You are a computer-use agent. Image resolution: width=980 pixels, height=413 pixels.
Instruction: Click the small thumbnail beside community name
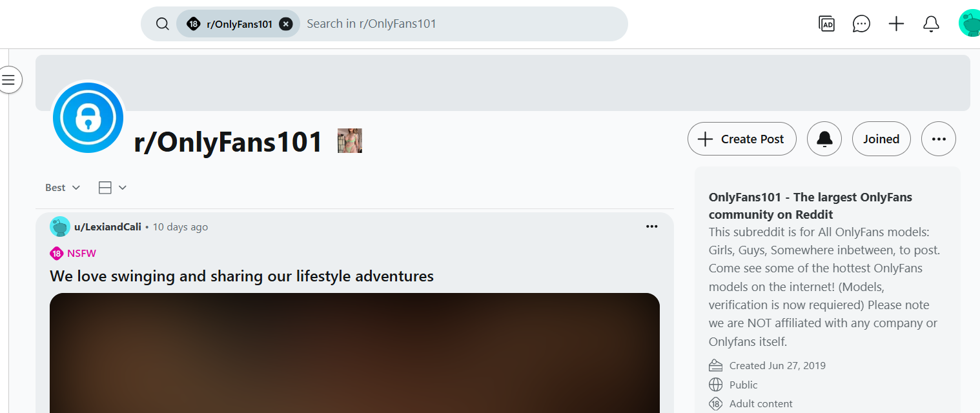coord(350,141)
